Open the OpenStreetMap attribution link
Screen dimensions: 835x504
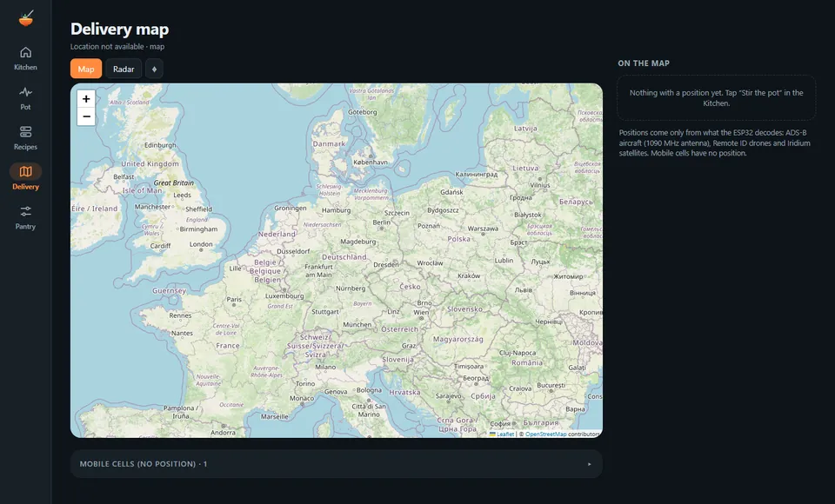point(546,434)
